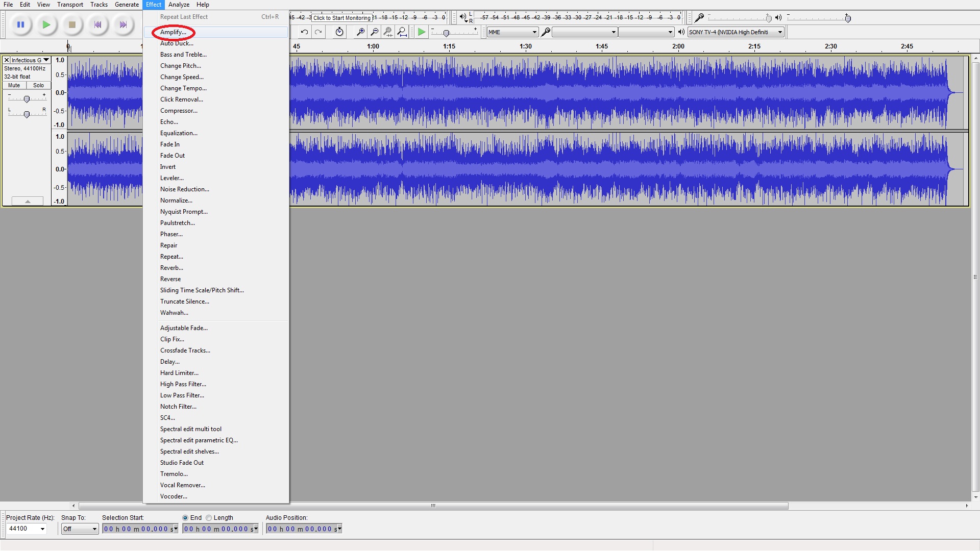Click the Pause transport button
The height and width of the screenshot is (551, 980).
[x=21, y=24]
